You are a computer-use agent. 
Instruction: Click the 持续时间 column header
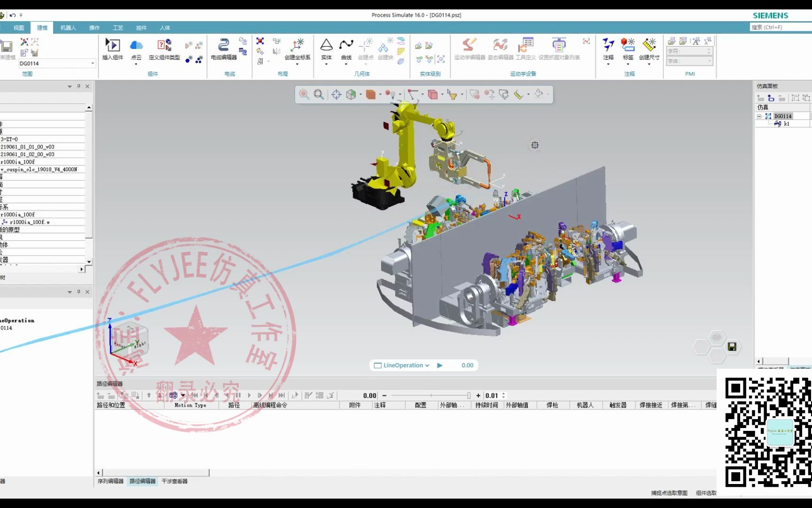click(486, 405)
